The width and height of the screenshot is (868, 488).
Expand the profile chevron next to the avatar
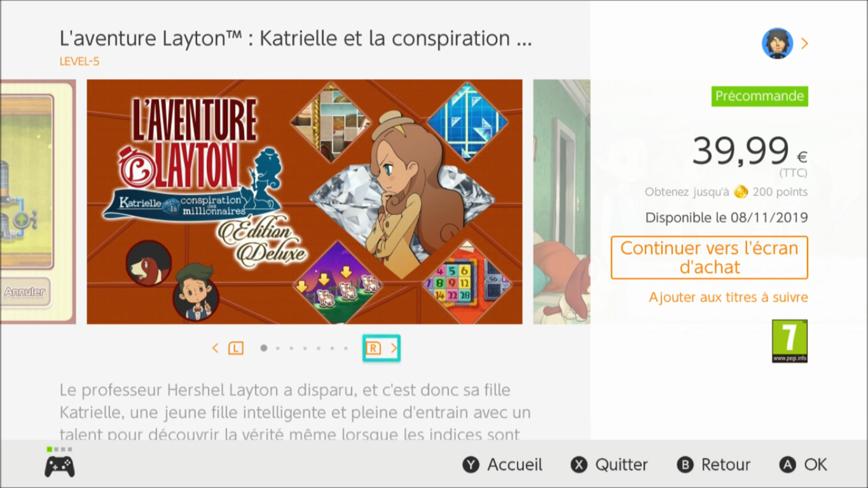(x=804, y=43)
